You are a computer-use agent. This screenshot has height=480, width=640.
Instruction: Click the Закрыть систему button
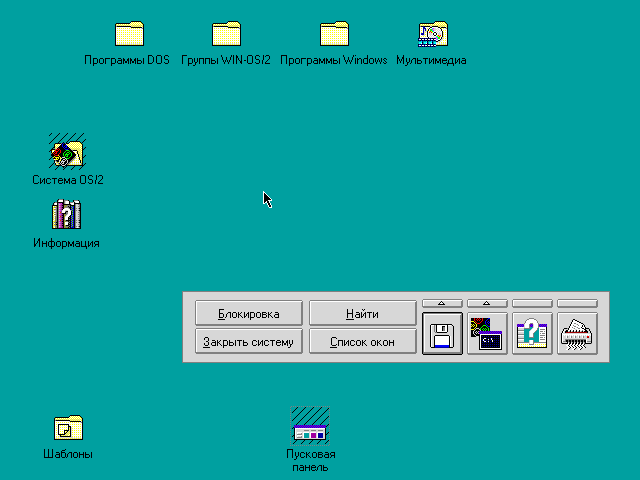point(248,342)
